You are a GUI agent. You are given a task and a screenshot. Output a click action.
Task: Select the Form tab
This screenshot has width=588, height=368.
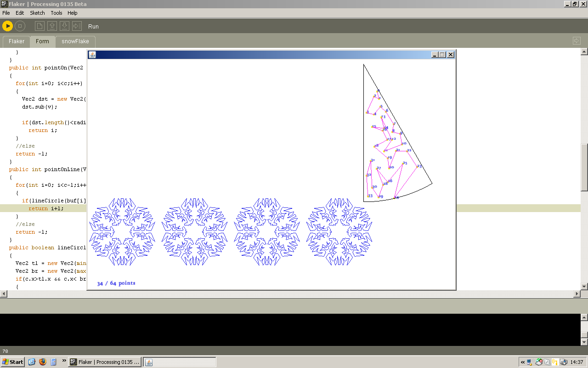point(42,41)
